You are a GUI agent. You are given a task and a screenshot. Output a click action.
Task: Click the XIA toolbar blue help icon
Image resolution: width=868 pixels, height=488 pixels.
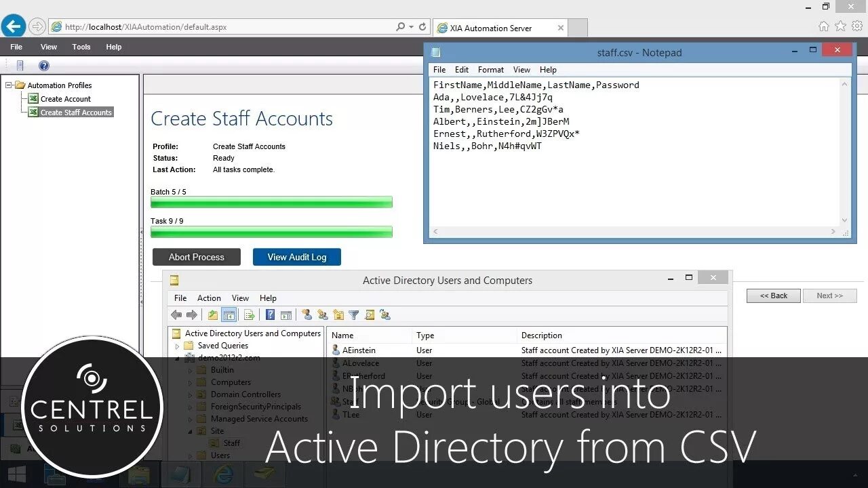44,66
